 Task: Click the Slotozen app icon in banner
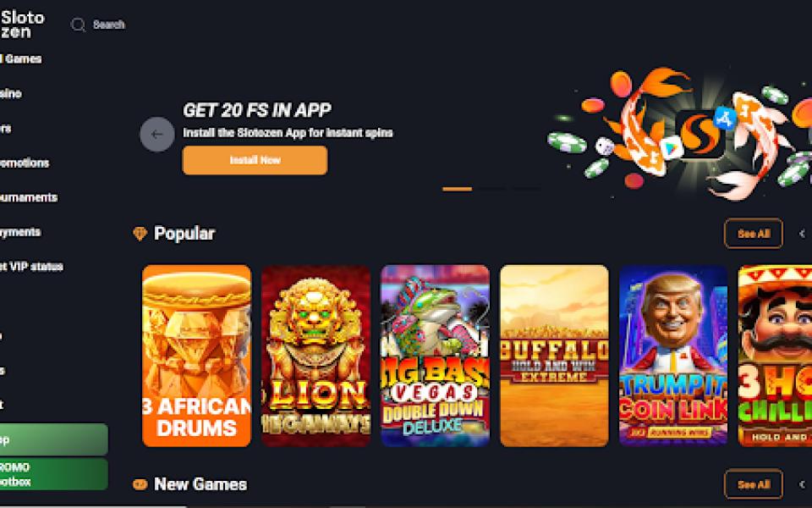pos(700,135)
